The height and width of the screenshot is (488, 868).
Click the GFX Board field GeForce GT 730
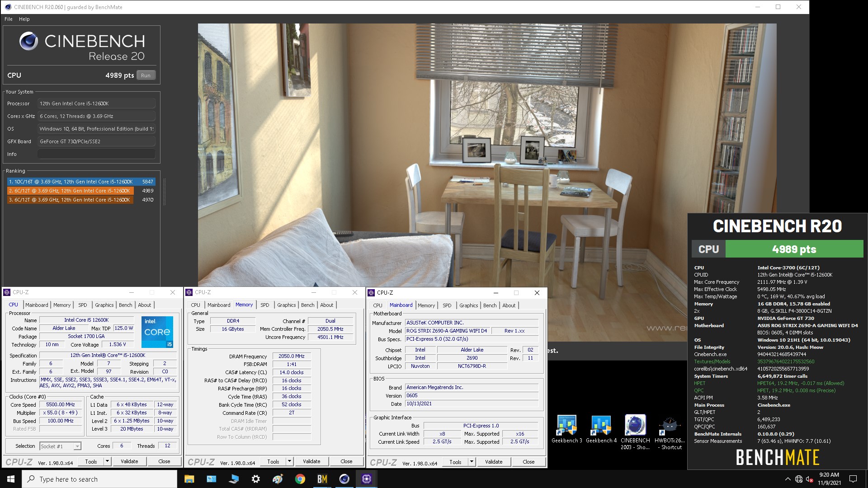[96, 141]
